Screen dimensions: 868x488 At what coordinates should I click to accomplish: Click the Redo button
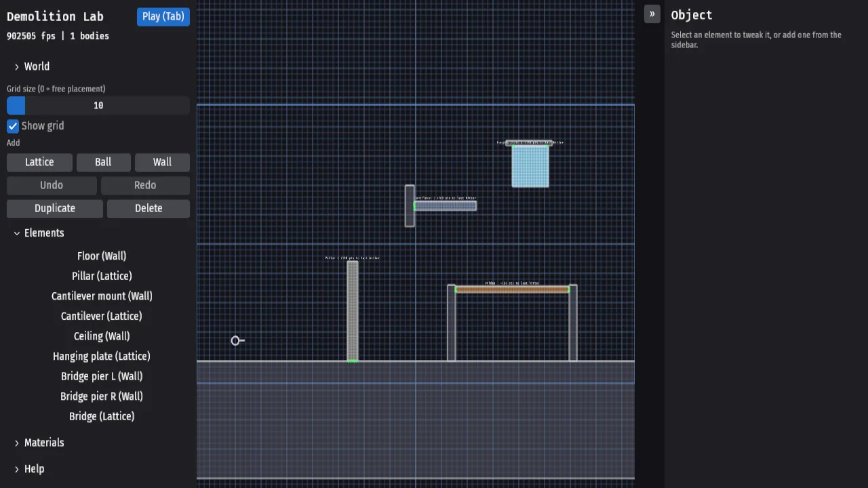[145, 185]
